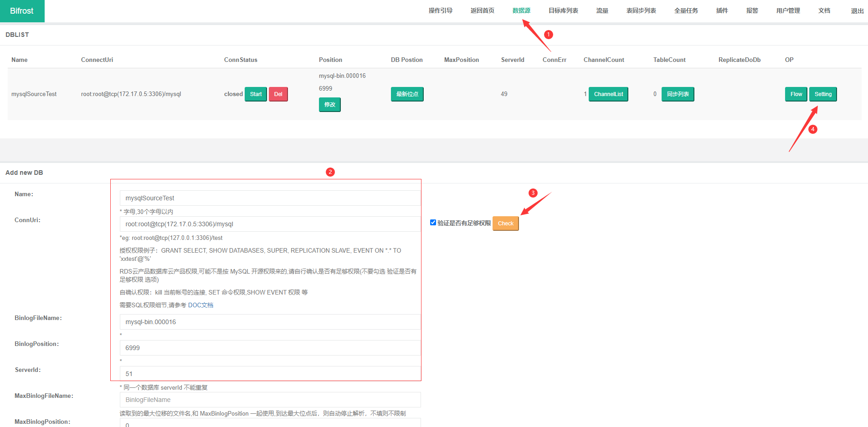Open Flow for mysqlSourceTest
The image size is (868, 427).
click(796, 94)
